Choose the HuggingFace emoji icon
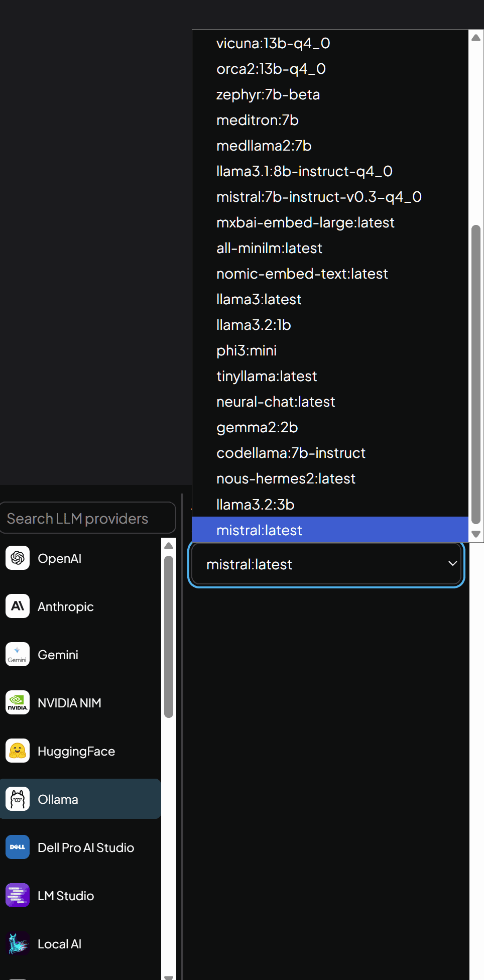 point(18,751)
